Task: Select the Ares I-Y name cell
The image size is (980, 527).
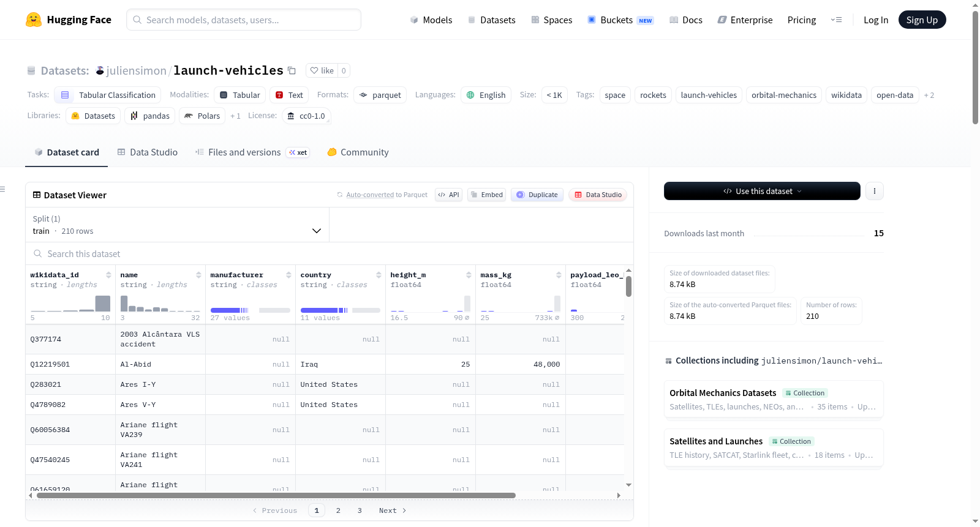Action: point(160,384)
